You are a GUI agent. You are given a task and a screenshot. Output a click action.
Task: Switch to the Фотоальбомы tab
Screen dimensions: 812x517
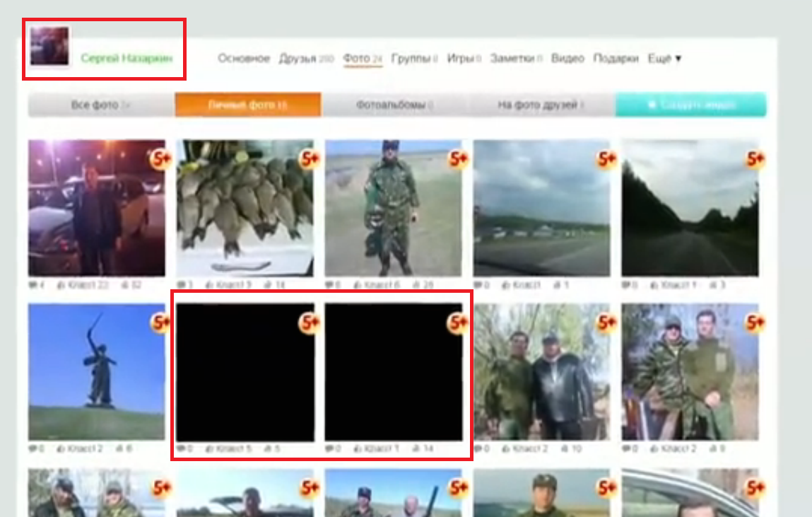pyautogui.click(x=395, y=105)
